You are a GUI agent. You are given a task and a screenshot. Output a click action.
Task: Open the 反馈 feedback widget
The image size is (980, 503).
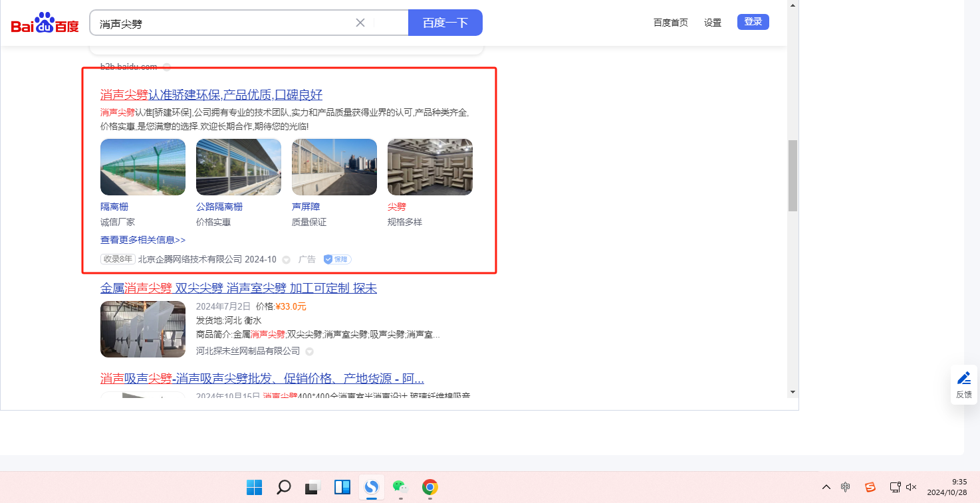click(964, 384)
